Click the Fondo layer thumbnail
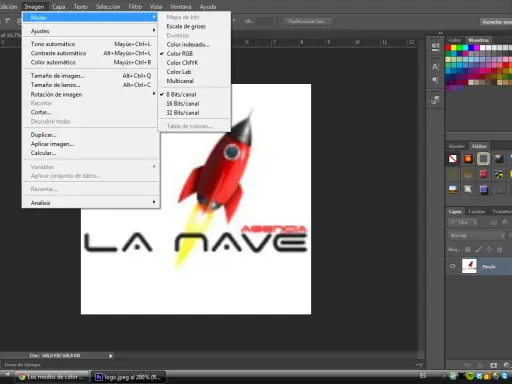512x384 pixels. click(469, 266)
